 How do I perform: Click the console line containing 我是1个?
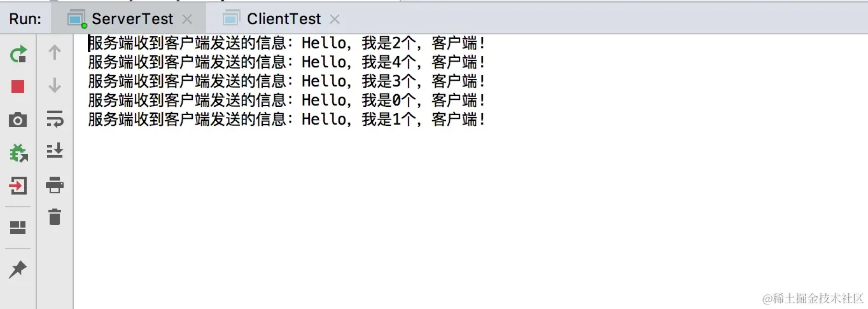287,119
